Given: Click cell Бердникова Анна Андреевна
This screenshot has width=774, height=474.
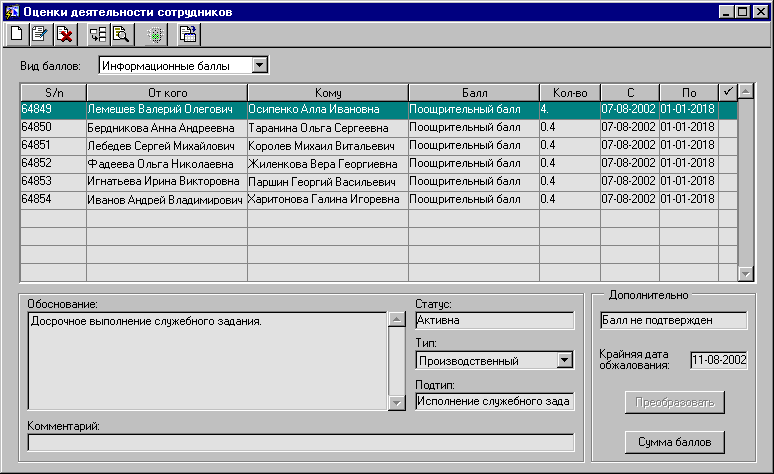Looking at the screenshot, I should pyautogui.click(x=167, y=128).
